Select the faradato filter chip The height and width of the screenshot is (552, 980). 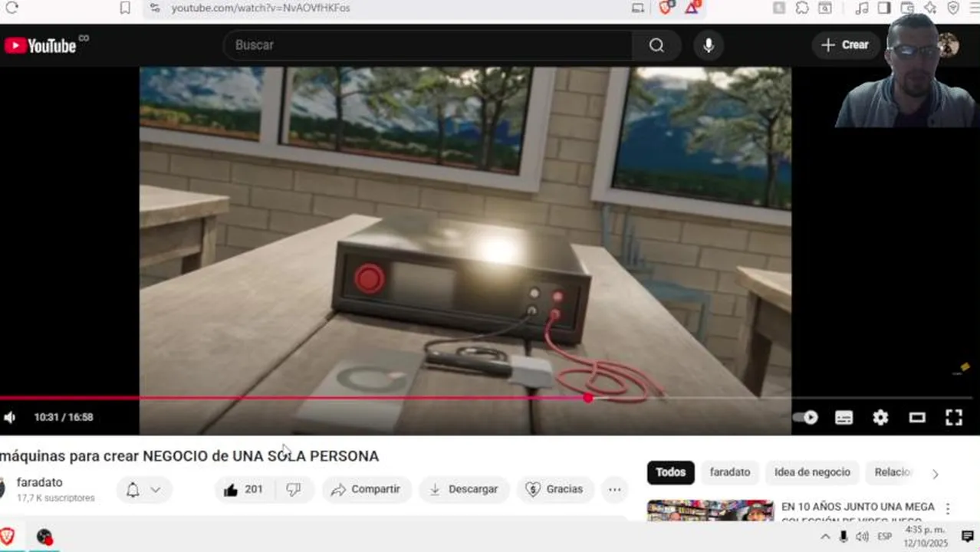(x=730, y=472)
